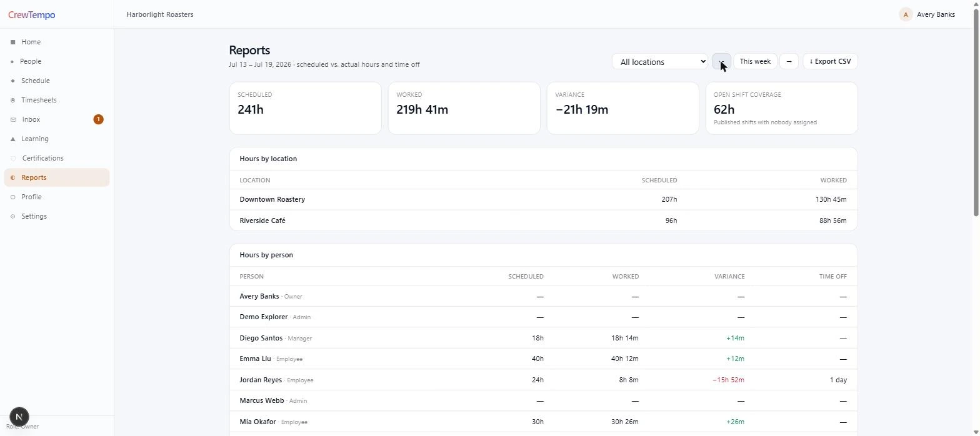Click the Hours by location heading

click(x=268, y=159)
